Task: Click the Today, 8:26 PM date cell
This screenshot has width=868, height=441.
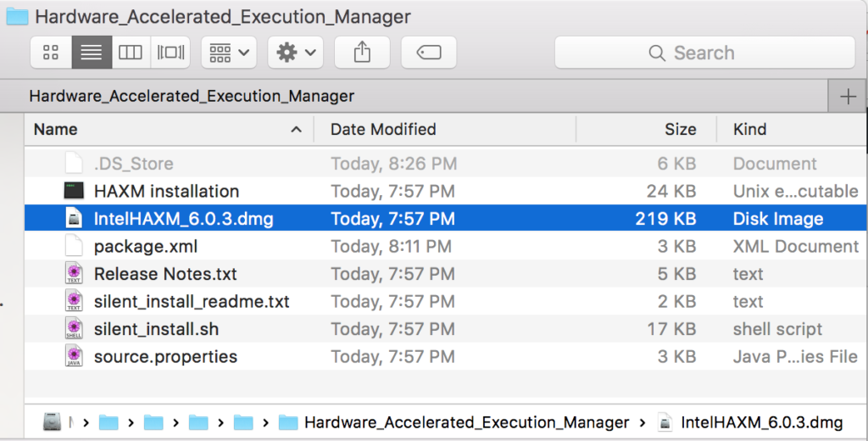Action: (x=393, y=164)
